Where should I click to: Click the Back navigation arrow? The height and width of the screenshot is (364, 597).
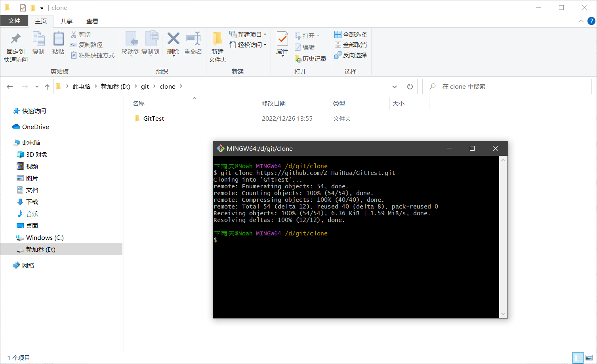click(x=10, y=87)
